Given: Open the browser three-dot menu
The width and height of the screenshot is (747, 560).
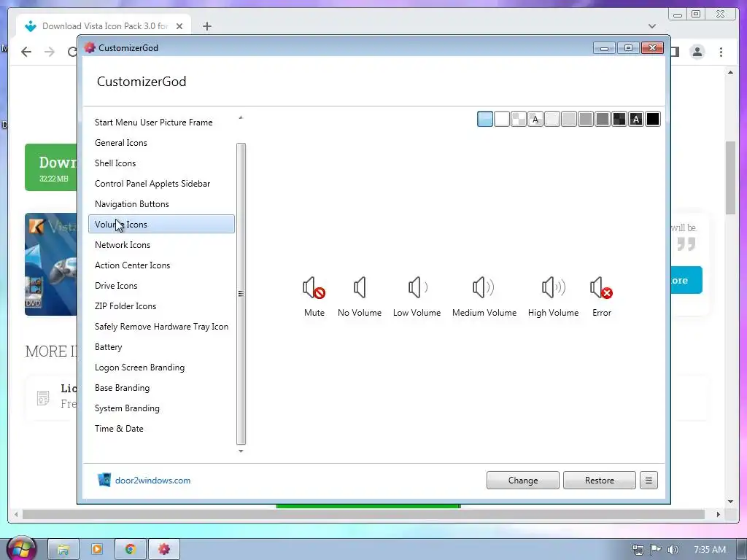Looking at the screenshot, I should tap(721, 52).
